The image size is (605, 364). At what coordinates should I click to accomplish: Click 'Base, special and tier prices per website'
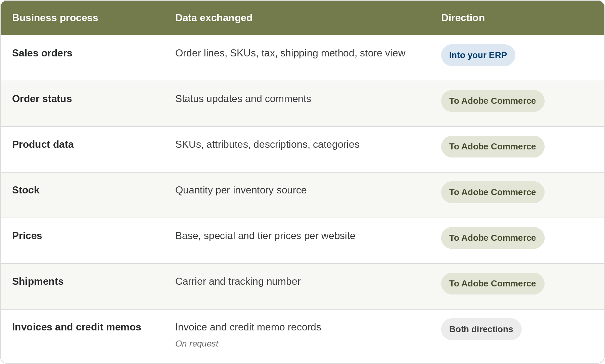265,236
